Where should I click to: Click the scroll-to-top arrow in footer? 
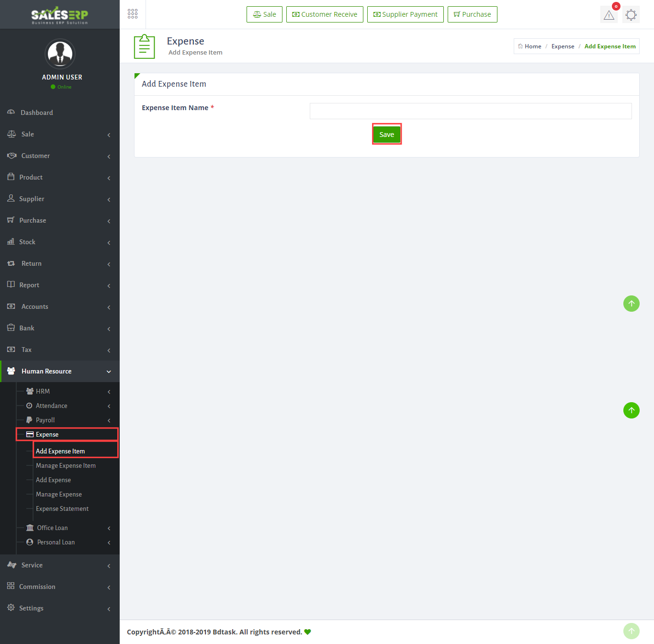631,631
